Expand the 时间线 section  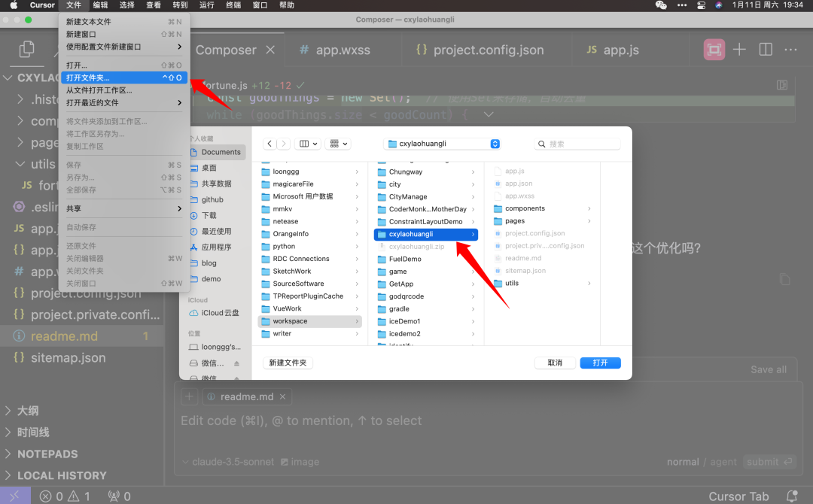(82, 433)
